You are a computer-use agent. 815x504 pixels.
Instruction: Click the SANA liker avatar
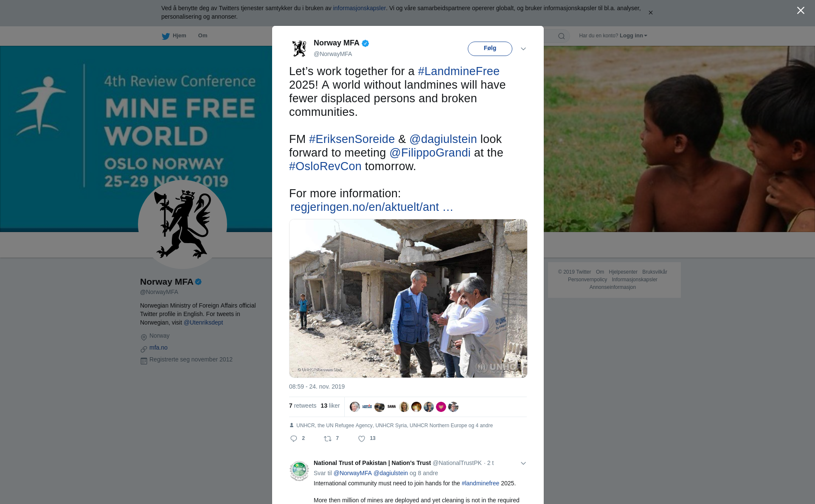[x=392, y=407]
